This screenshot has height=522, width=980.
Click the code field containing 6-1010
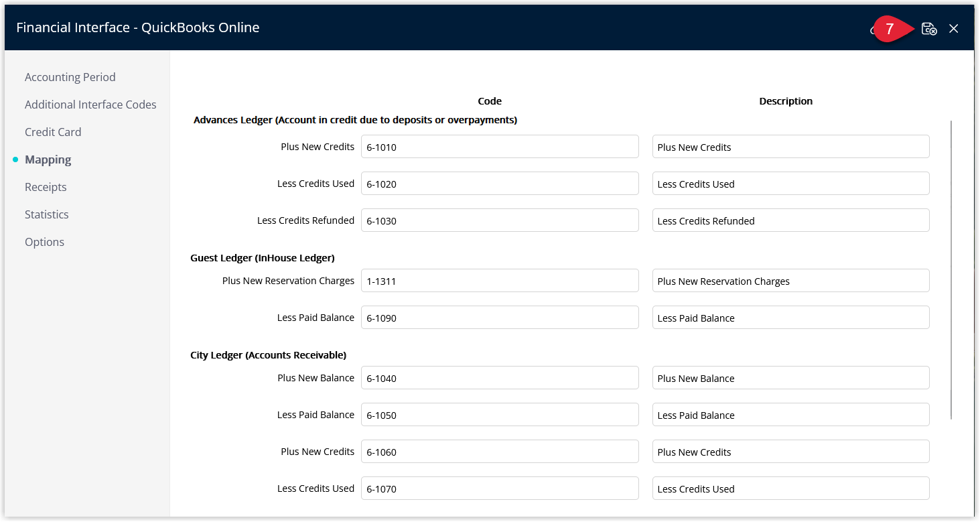(500, 147)
